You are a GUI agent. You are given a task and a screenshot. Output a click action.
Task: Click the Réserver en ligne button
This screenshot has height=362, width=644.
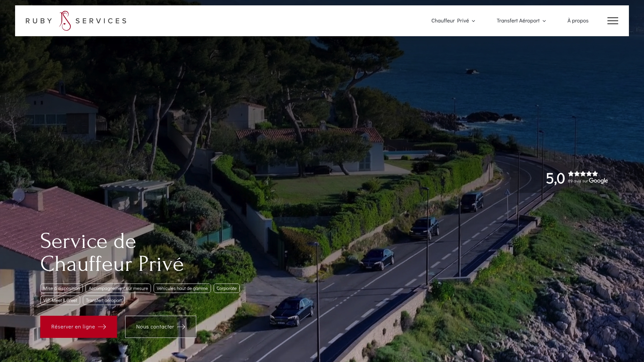click(78, 327)
